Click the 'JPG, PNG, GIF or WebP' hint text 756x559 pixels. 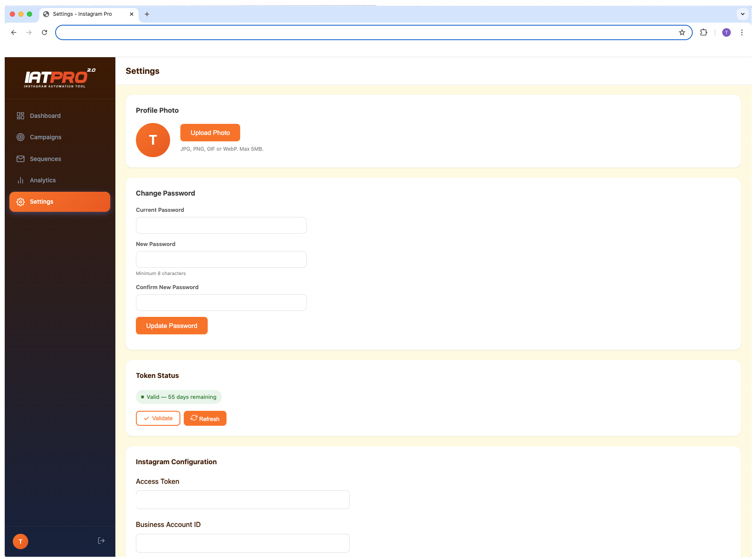click(x=222, y=149)
